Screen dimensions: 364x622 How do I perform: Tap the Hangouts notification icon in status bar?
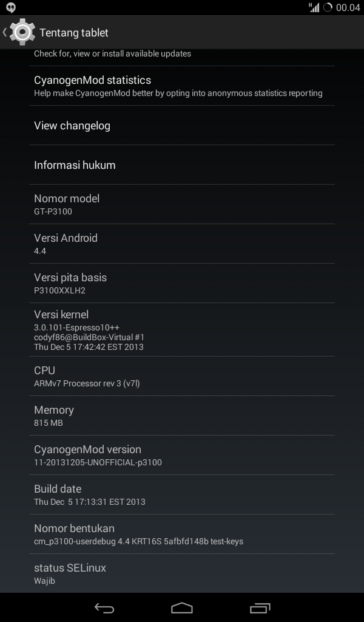click(x=11, y=7)
